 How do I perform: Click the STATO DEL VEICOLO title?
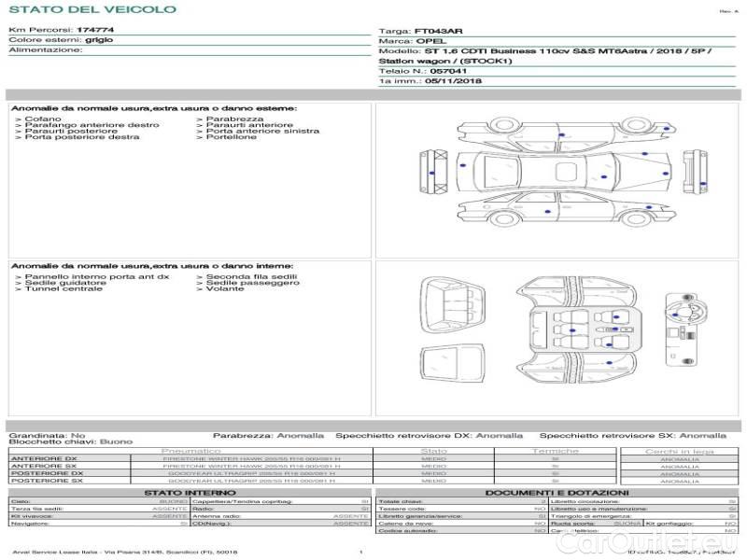[x=92, y=9]
